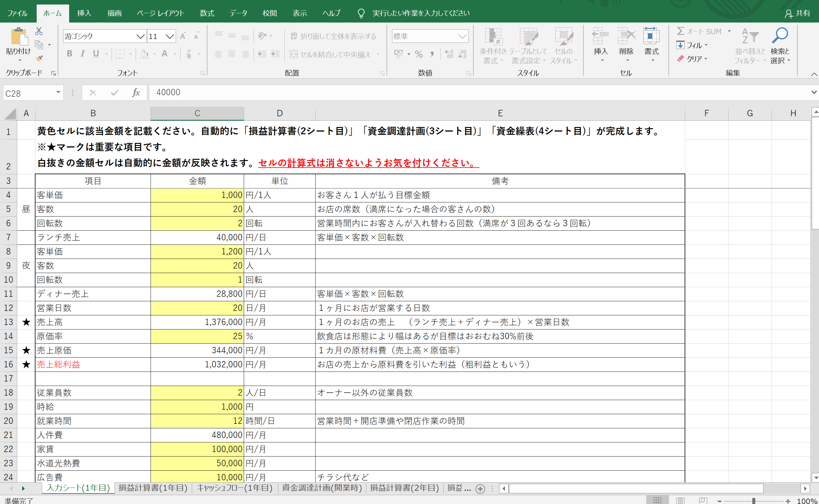Open the 数式 ribbon tab
The image size is (819, 504).
tap(207, 13)
